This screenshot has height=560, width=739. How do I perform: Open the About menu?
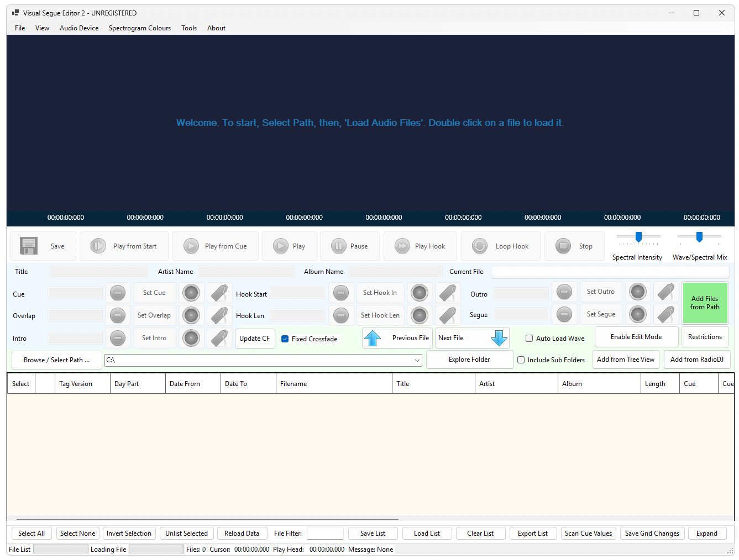(216, 28)
